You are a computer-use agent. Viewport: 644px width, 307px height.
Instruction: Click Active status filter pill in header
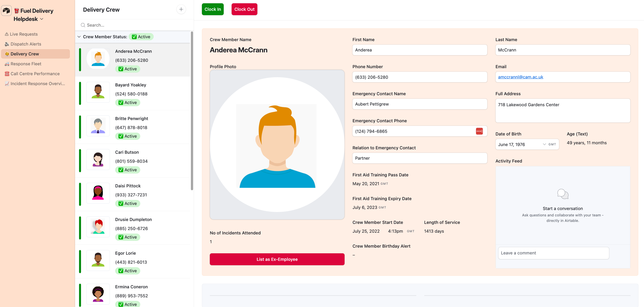[x=141, y=37]
